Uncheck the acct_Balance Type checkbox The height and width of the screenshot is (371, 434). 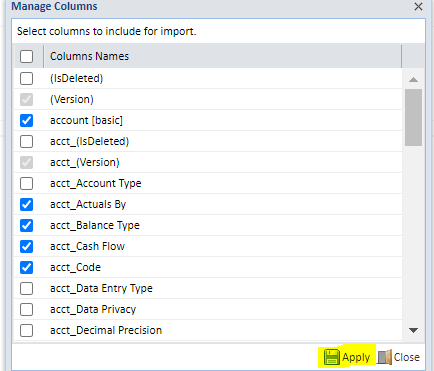[26, 225]
